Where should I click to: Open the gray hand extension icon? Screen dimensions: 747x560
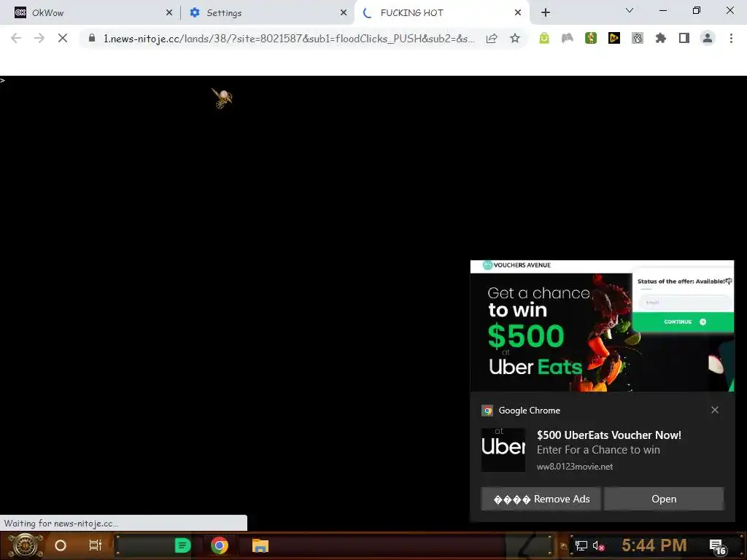[x=638, y=38]
